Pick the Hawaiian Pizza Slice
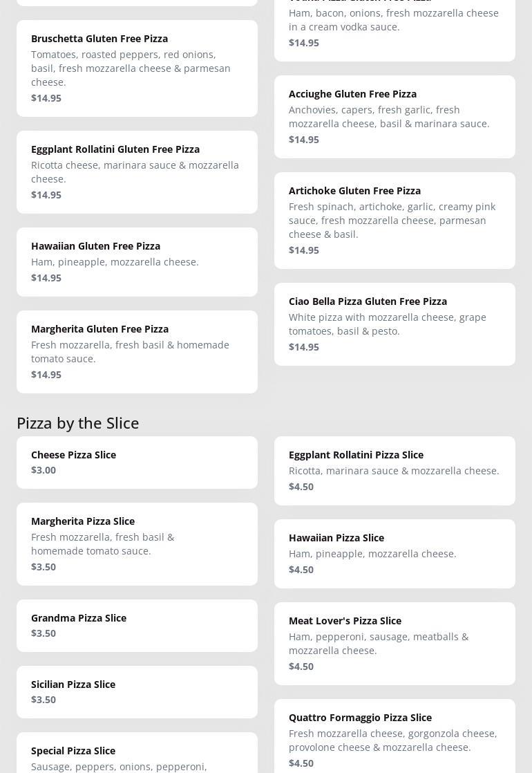Image resolution: width=532 pixels, height=773 pixels. 395,553
